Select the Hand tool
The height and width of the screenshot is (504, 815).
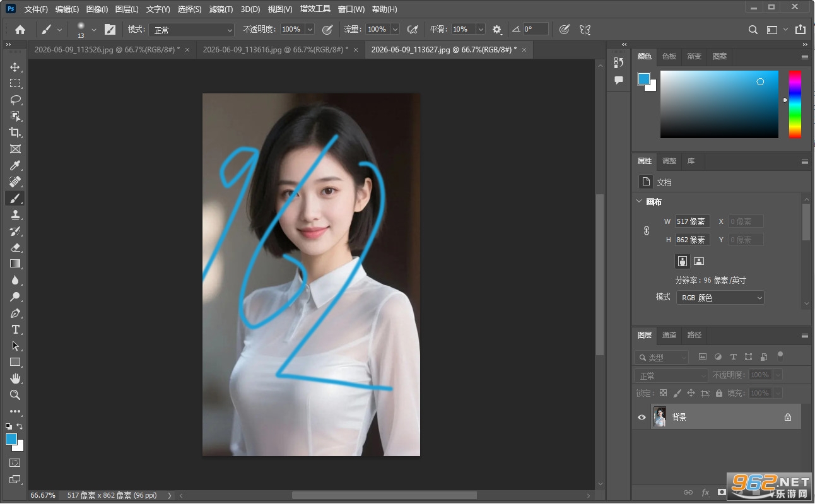tap(15, 378)
